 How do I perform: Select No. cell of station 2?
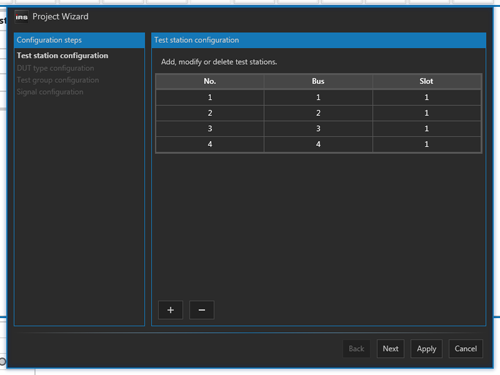tap(210, 113)
